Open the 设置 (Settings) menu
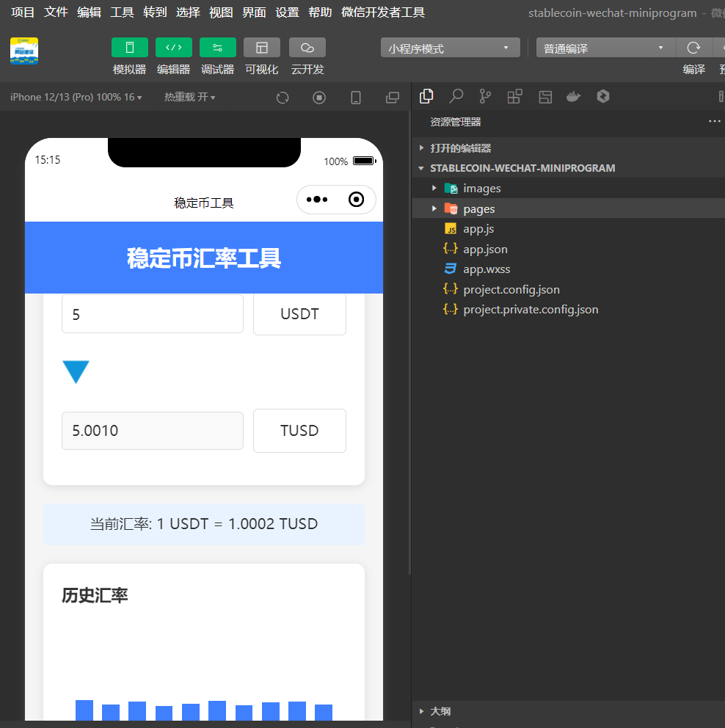 point(287,12)
